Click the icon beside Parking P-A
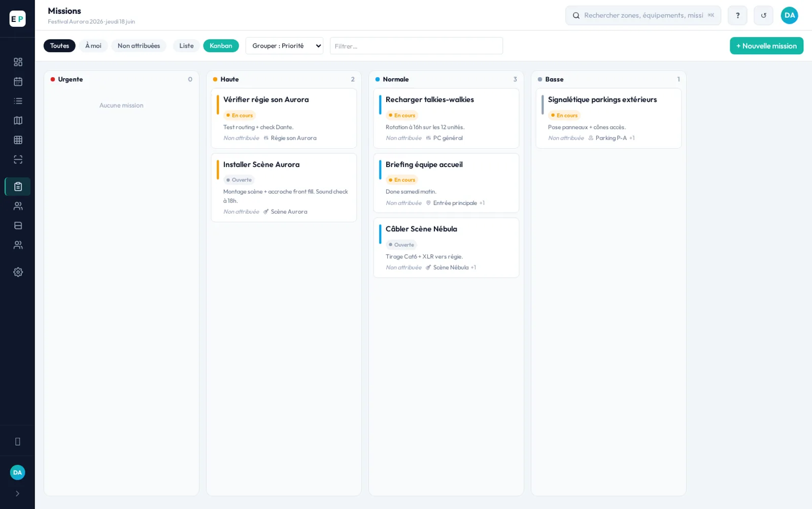812x509 pixels. [x=591, y=138]
